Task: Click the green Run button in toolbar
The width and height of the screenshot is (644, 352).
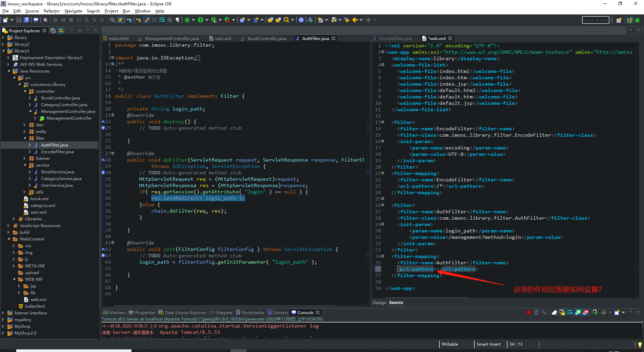Action: [201, 20]
